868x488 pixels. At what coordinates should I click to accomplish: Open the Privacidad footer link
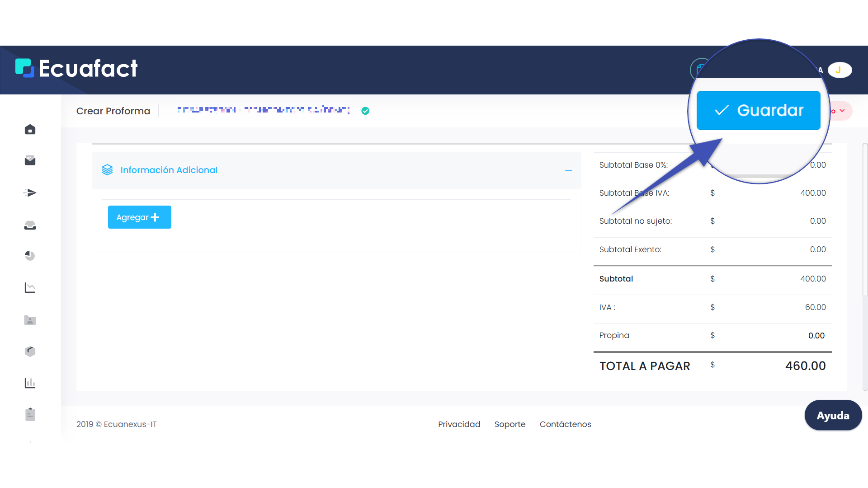459,424
